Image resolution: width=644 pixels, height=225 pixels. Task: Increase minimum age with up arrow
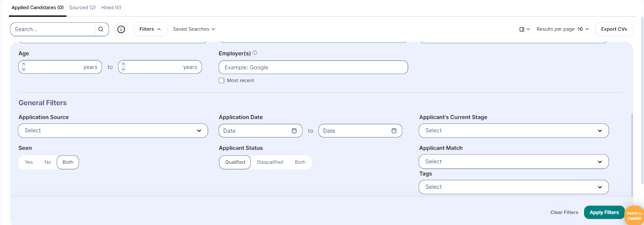[24, 64]
